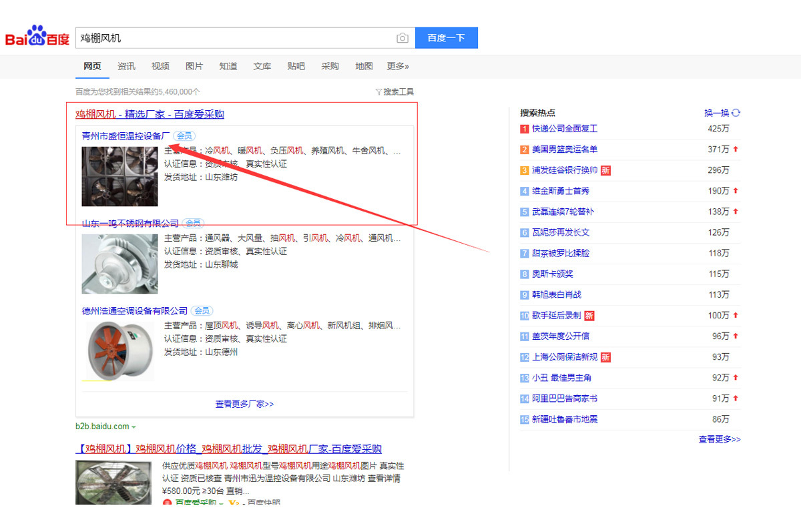Open the 地图 tab
The image size is (801, 532).
(364, 66)
